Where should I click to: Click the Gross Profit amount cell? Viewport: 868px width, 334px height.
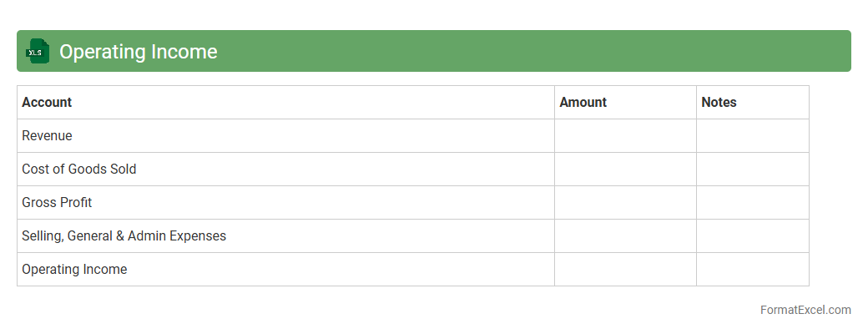point(625,202)
